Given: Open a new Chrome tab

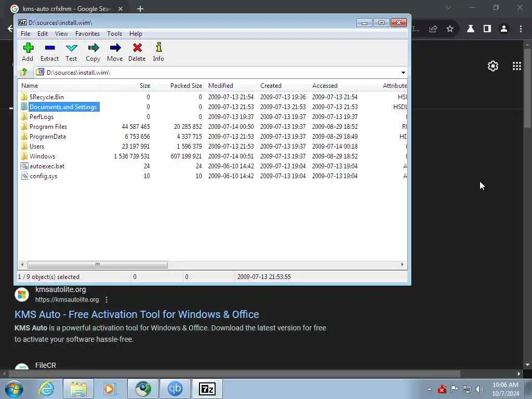Looking at the screenshot, I should click(140, 9).
